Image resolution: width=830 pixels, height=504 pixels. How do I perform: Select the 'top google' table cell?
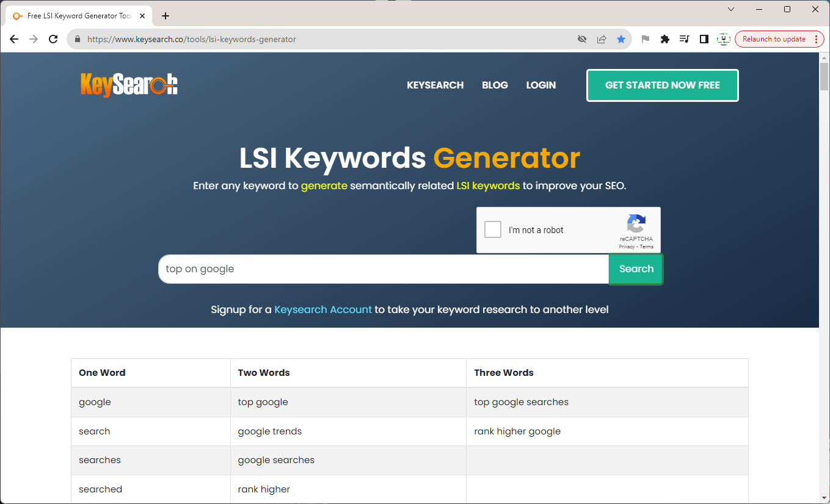point(348,402)
